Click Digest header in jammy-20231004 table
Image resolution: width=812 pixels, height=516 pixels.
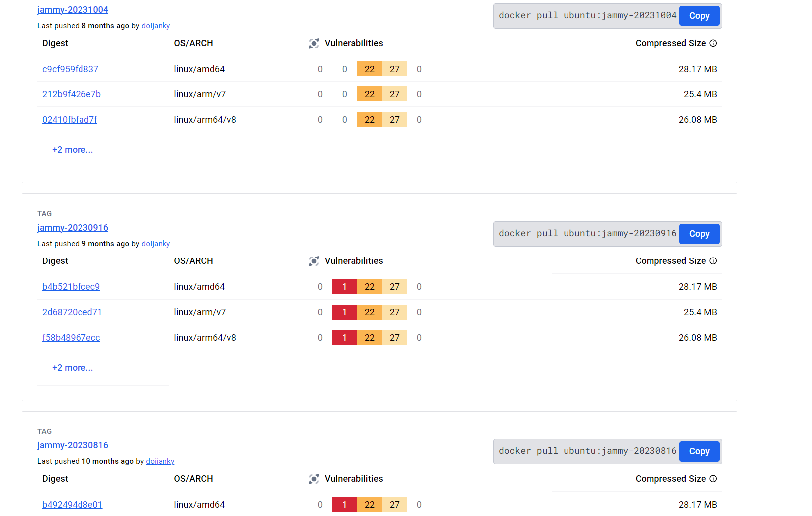click(x=55, y=43)
